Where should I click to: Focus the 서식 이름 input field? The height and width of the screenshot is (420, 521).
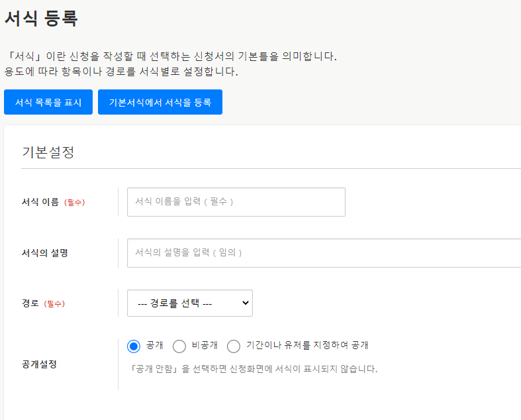236,201
